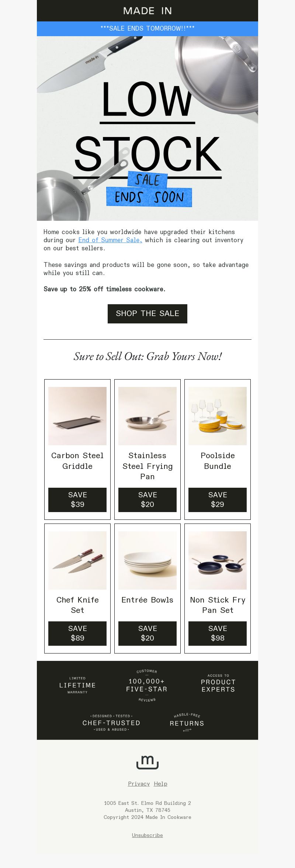Click SAVE $98 for Non Stick Set
The image size is (295, 868).
tap(218, 634)
